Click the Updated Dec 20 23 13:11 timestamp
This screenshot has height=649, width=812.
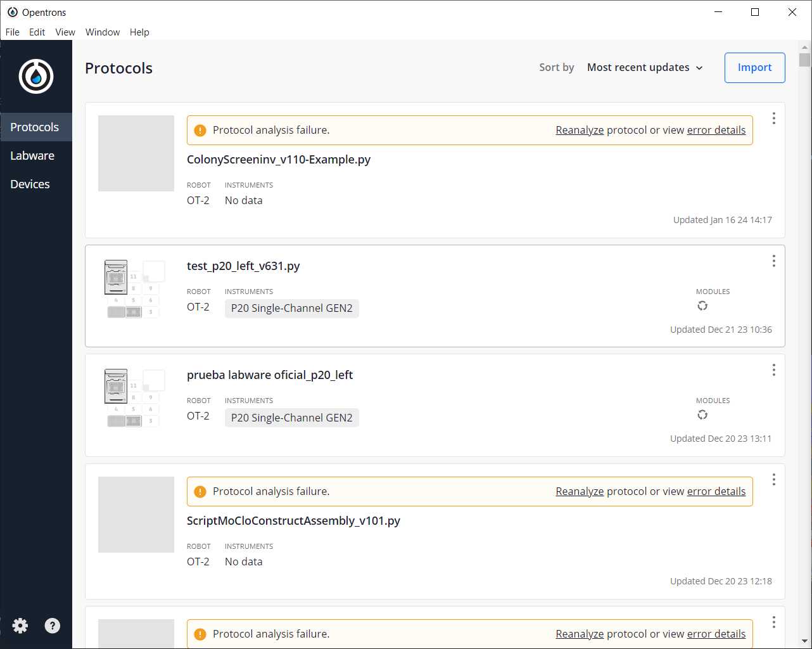(x=721, y=439)
